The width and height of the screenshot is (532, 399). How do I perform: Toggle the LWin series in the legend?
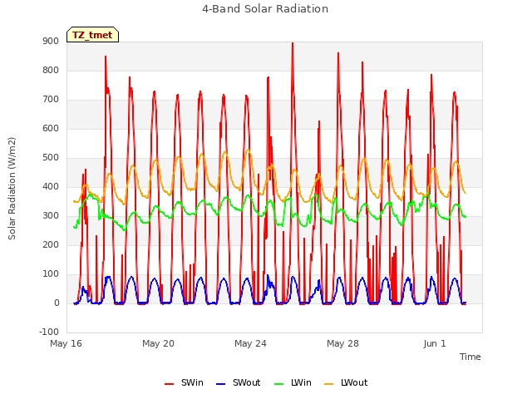[293, 382]
